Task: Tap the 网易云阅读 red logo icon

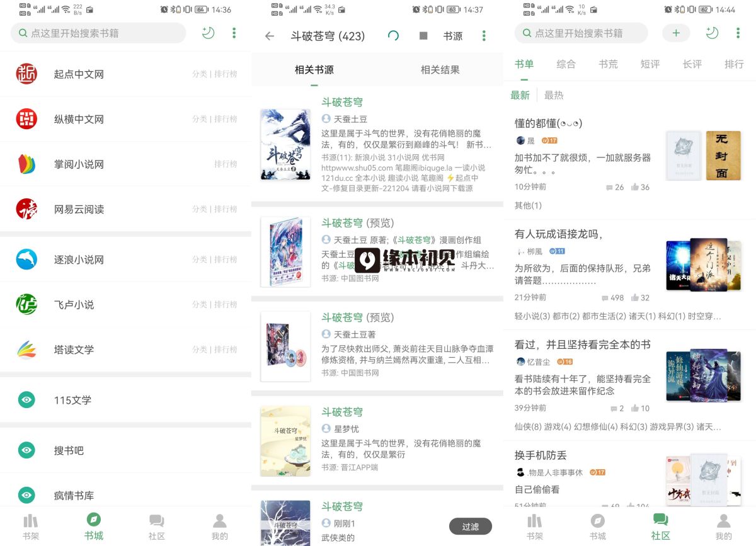Action: click(26, 209)
